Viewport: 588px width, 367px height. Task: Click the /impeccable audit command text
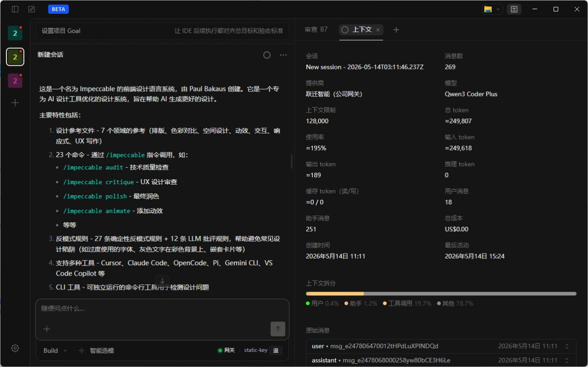93,167
